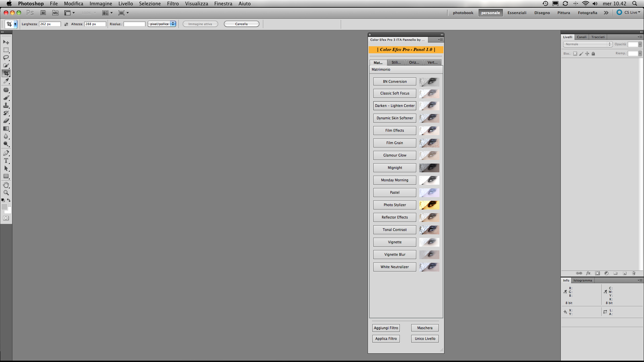Switch to the Tracciati tab

point(598,37)
